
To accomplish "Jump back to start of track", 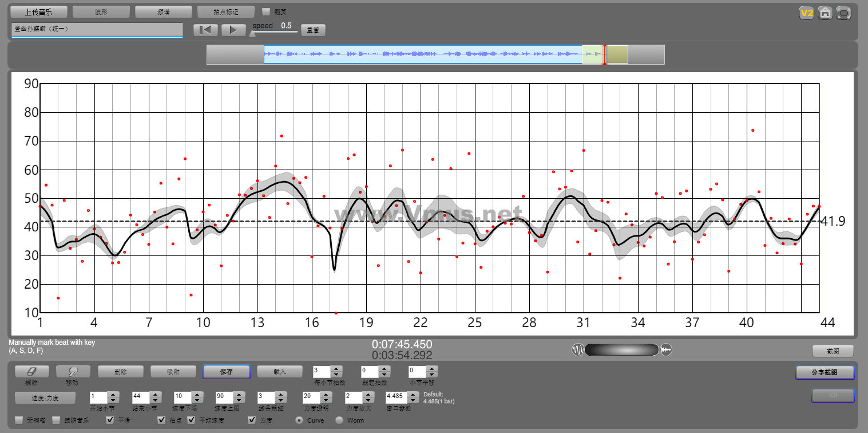I will [205, 30].
